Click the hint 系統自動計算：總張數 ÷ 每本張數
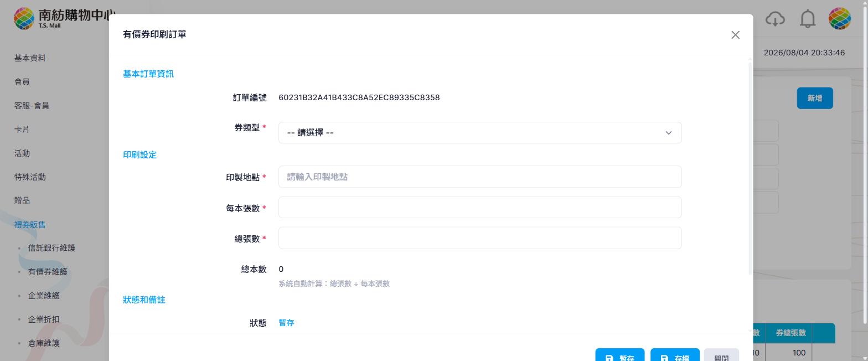 tap(334, 283)
